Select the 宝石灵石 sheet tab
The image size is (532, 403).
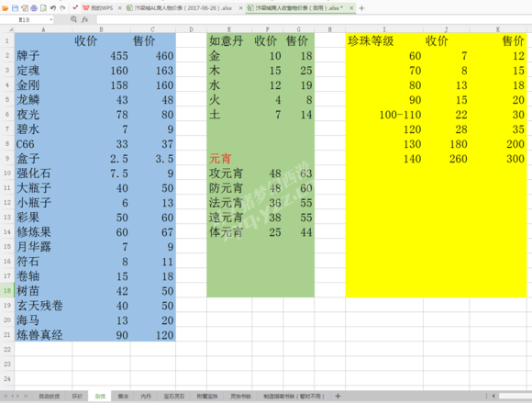pyautogui.click(x=174, y=397)
